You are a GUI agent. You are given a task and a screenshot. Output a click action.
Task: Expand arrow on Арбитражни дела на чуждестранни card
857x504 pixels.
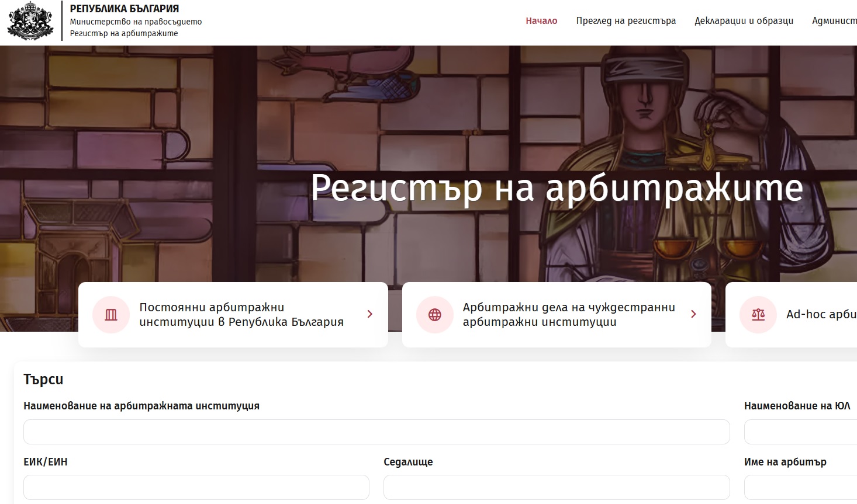(693, 314)
